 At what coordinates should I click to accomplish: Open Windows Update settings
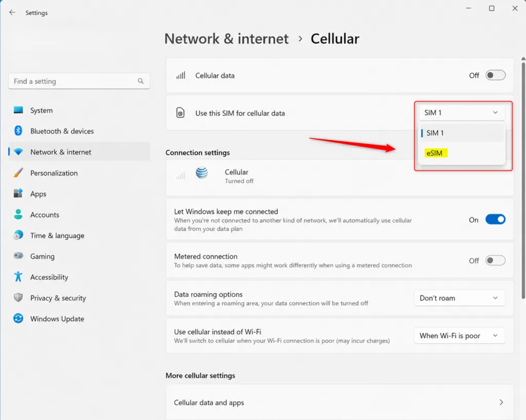tap(79, 319)
